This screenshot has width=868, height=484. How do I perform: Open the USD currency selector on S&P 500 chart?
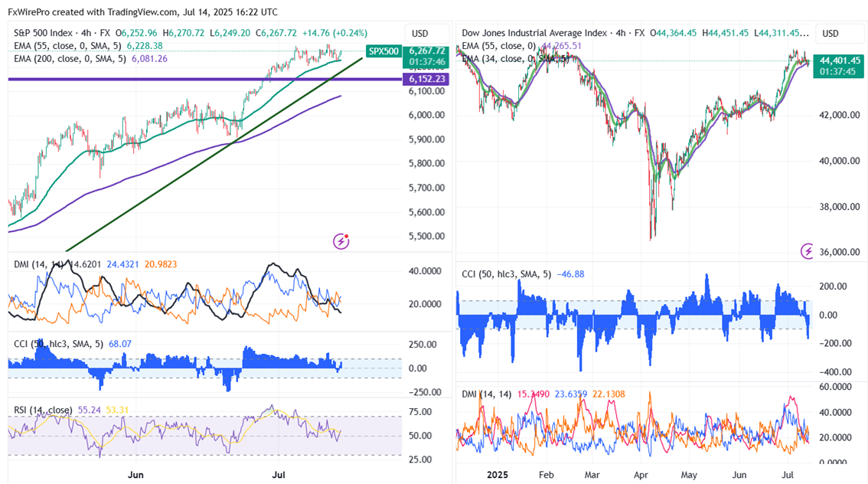[x=419, y=33]
